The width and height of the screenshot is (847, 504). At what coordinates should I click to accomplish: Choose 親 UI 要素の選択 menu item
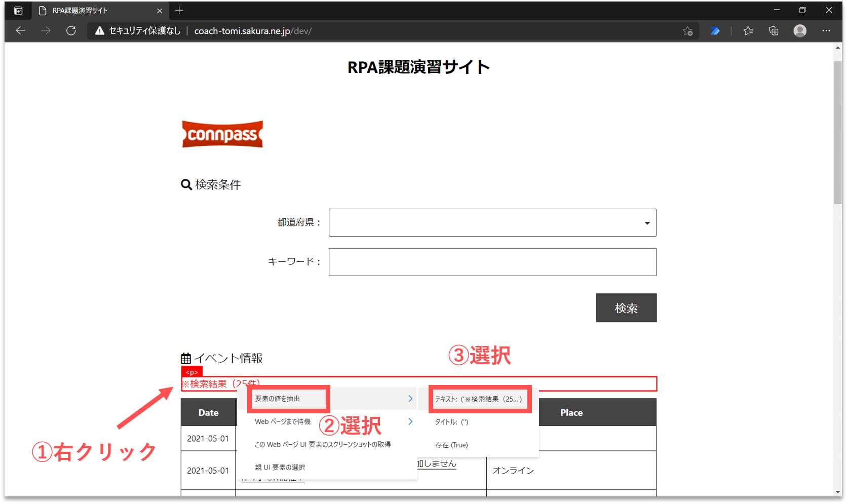tap(280, 467)
